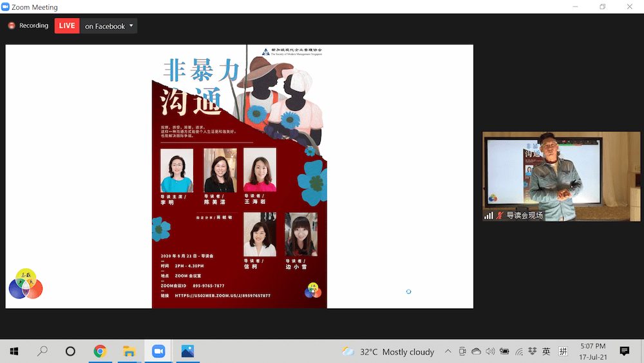
Task: Open Windows search from the taskbar
Action: coord(43,351)
